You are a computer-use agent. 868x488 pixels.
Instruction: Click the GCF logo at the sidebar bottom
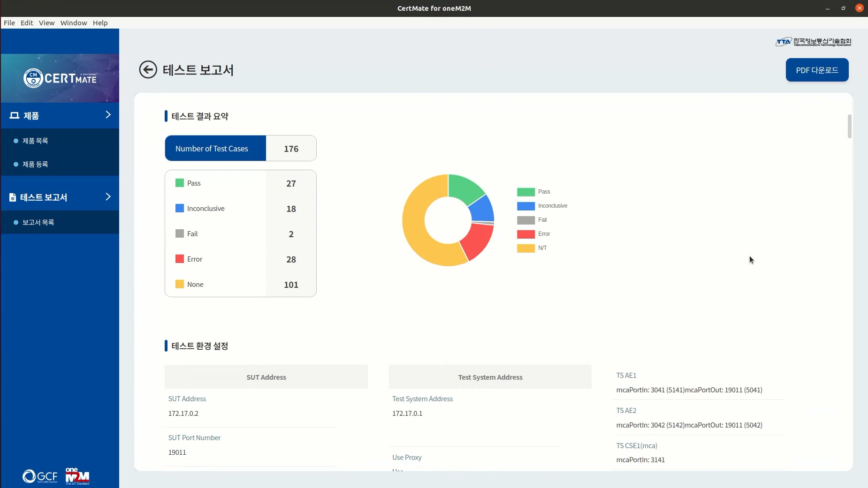click(x=40, y=476)
